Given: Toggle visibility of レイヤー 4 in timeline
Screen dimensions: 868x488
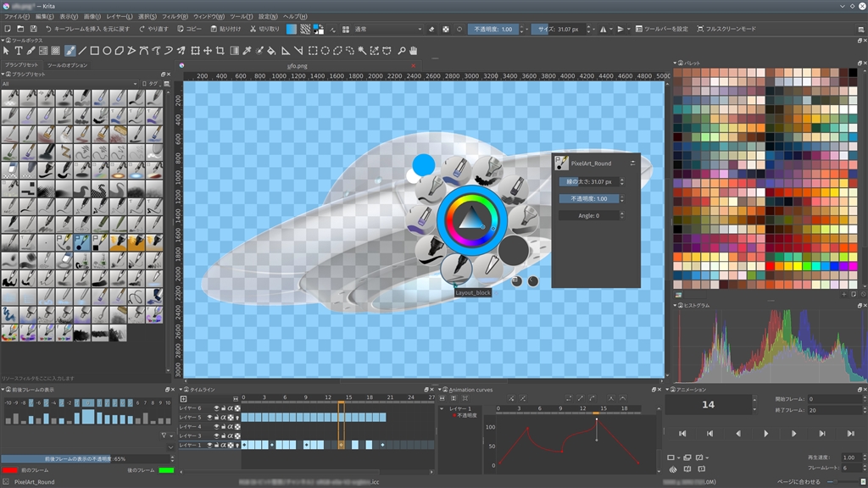Looking at the screenshot, I should coord(216,426).
